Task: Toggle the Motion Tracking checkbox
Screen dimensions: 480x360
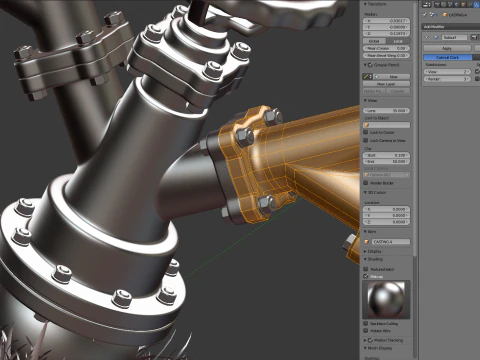Action: pos(370,340)
